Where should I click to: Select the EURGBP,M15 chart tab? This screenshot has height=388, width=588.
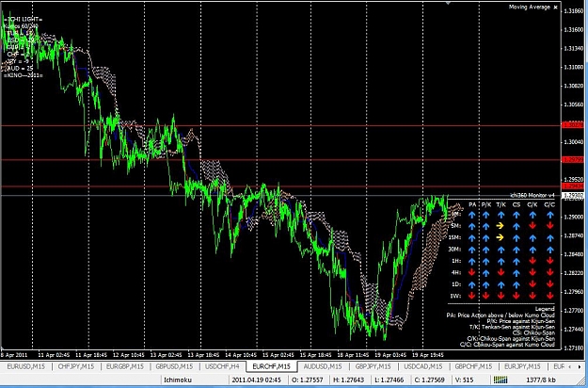click(125, 366)
